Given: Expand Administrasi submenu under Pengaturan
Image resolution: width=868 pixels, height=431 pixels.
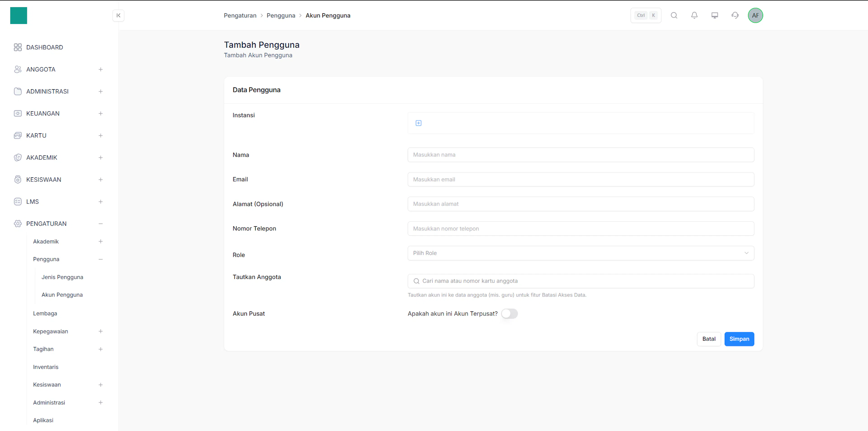Looking at the screenshot, I should click(x=100, y=403).
